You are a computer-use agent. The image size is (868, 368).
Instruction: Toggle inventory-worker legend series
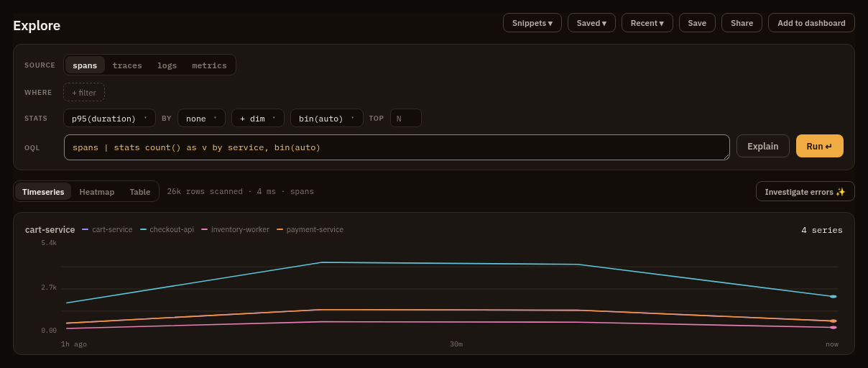coord(235,229)
